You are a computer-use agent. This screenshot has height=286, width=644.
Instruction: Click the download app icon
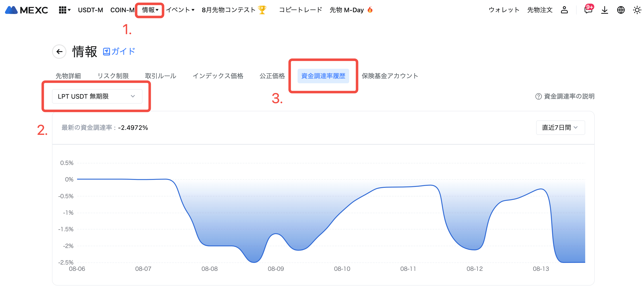point(604,10)
